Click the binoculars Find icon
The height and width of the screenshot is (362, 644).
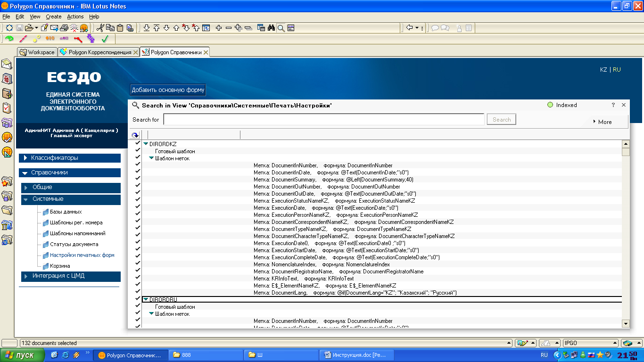click(x=271, y=28)
